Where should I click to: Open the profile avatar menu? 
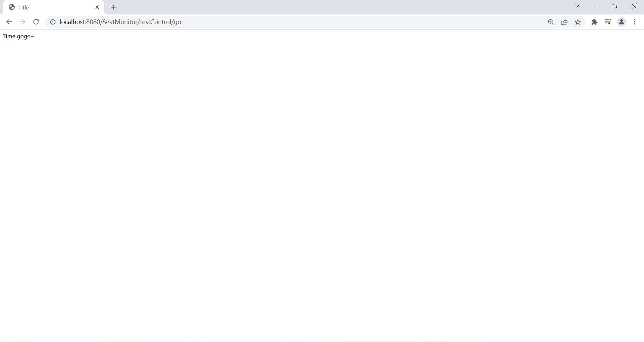622,22
